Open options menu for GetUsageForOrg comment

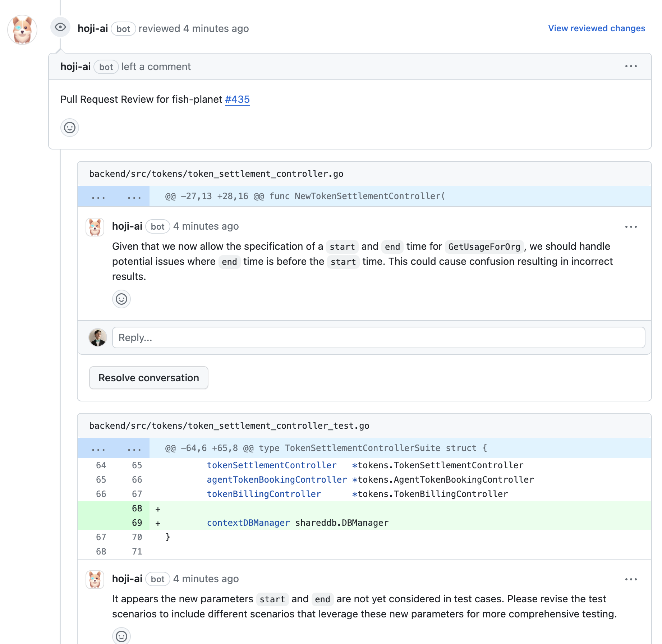click(x=631, y=227)
